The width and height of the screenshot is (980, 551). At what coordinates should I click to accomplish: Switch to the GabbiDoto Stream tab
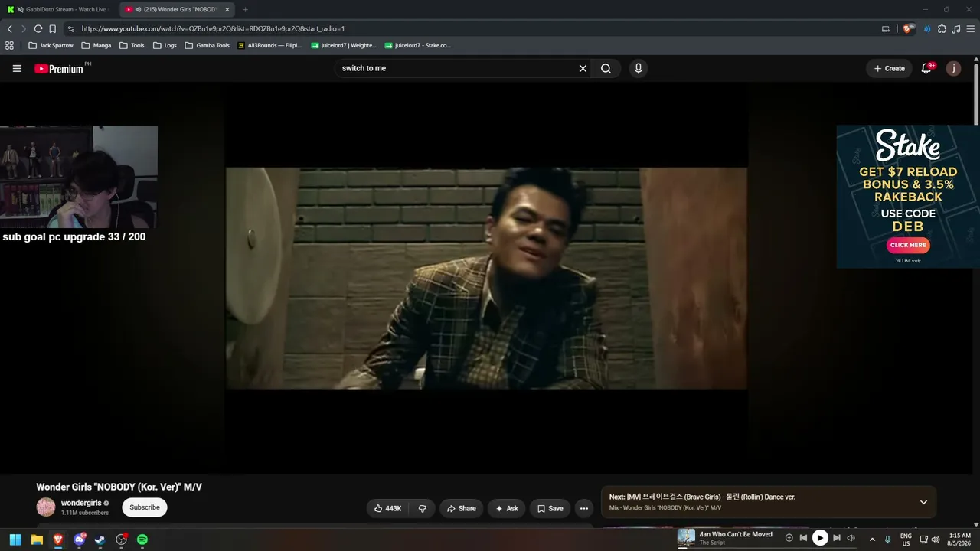coord(59,9)
